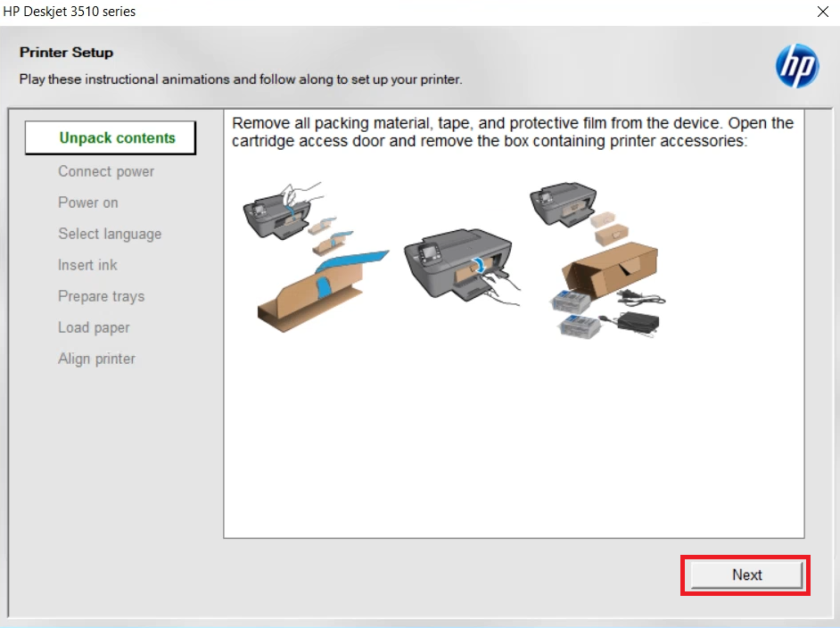Switch to the Prepare trays step
This screenshot has width=840, height=628.
[x=102, y=296]
